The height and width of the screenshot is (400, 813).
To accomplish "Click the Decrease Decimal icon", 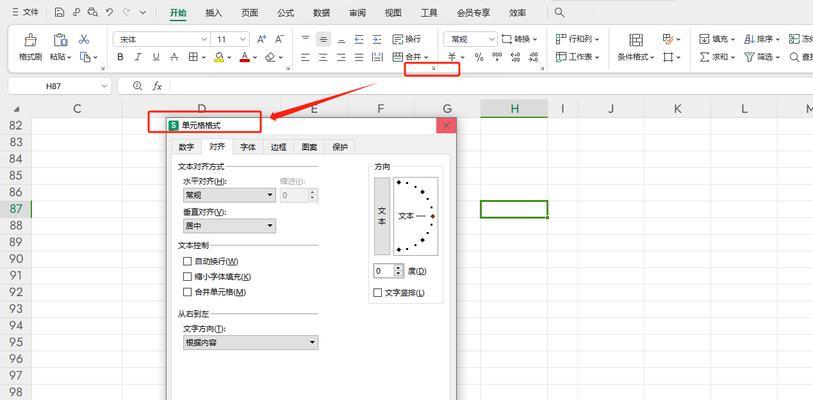I will pos(534,57).
